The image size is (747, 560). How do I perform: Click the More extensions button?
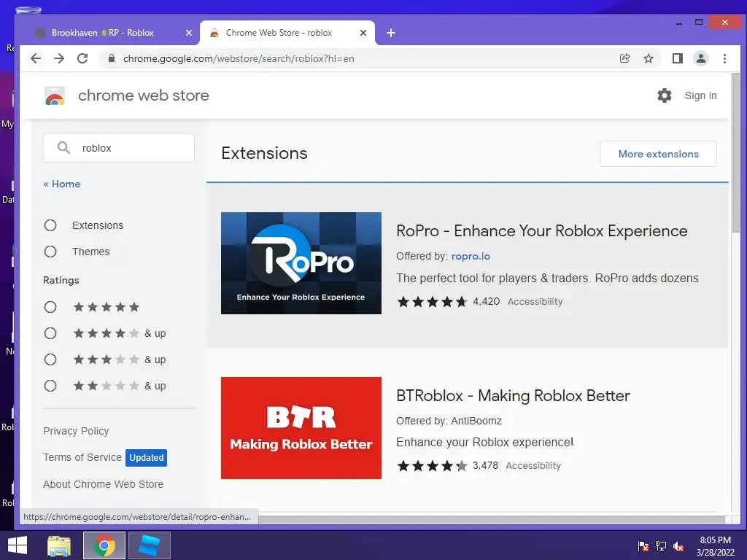[x=658, y=154]
